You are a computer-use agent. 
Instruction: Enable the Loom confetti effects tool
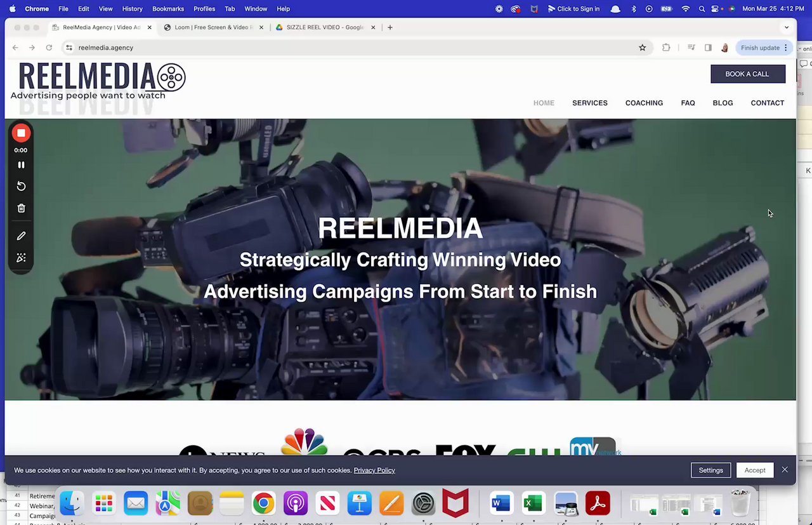(x=21, y=258)
